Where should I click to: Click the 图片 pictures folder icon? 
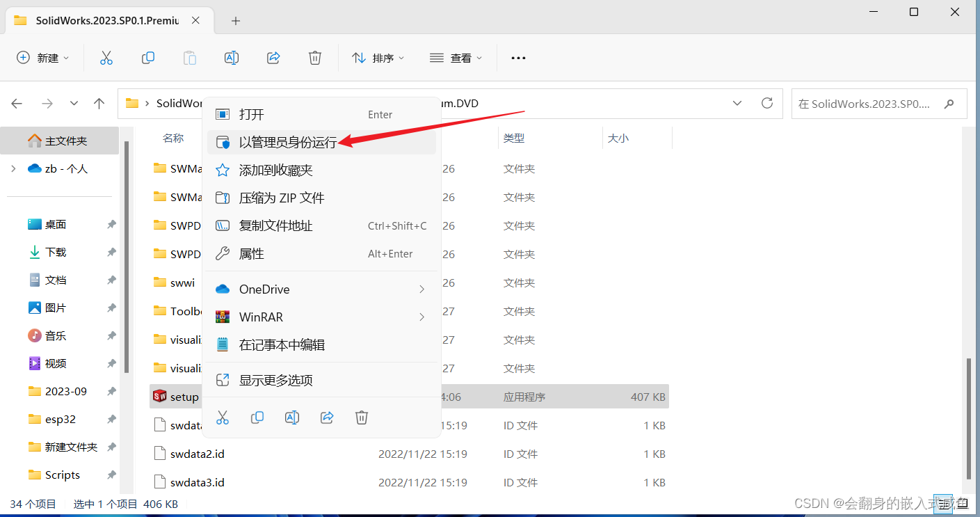pyautogui.click(x=35, y=308)
